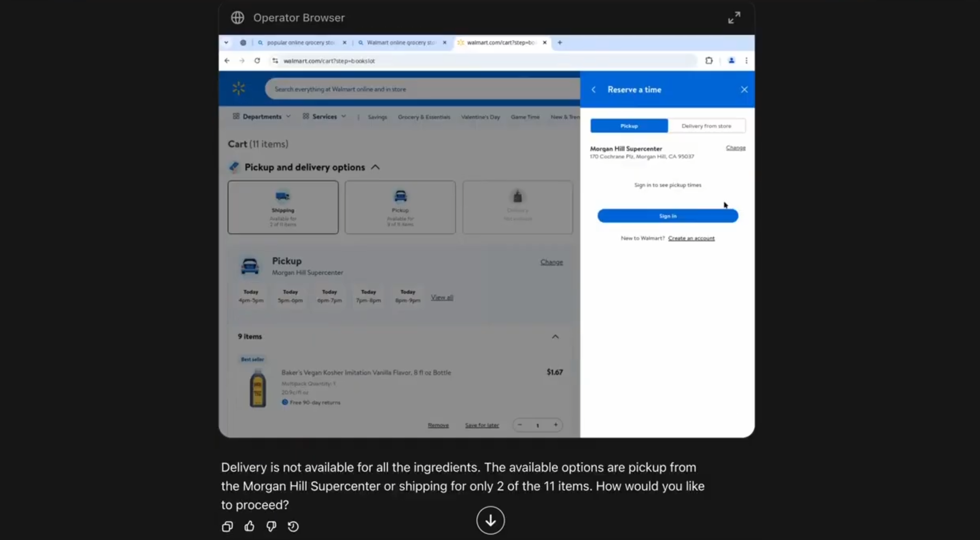Switch to the Walmart online grocery tab
The height and width of the screenshot is (540, 980).
click(401, 43)
